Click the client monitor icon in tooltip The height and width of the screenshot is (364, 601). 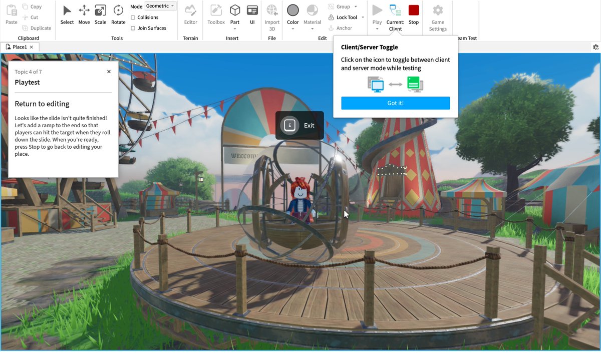(x=376, y=85)
